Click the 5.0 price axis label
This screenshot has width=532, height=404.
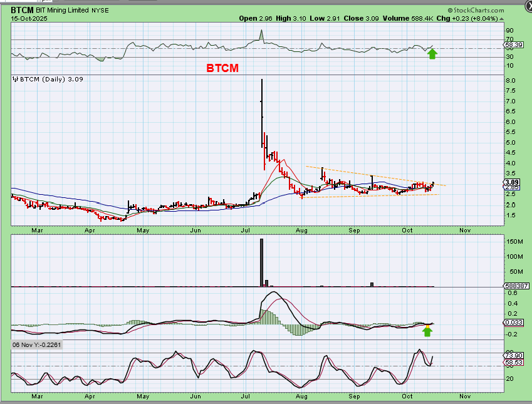coord(511,142)
